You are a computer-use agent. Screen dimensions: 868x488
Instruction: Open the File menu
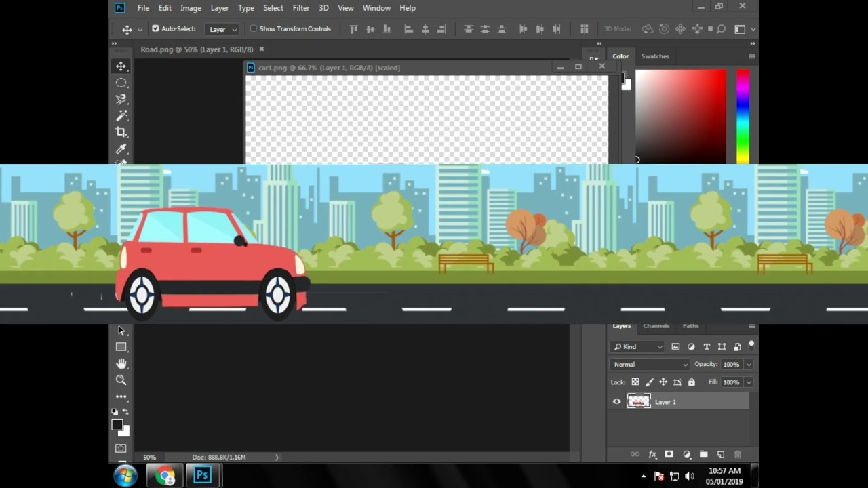143,8
